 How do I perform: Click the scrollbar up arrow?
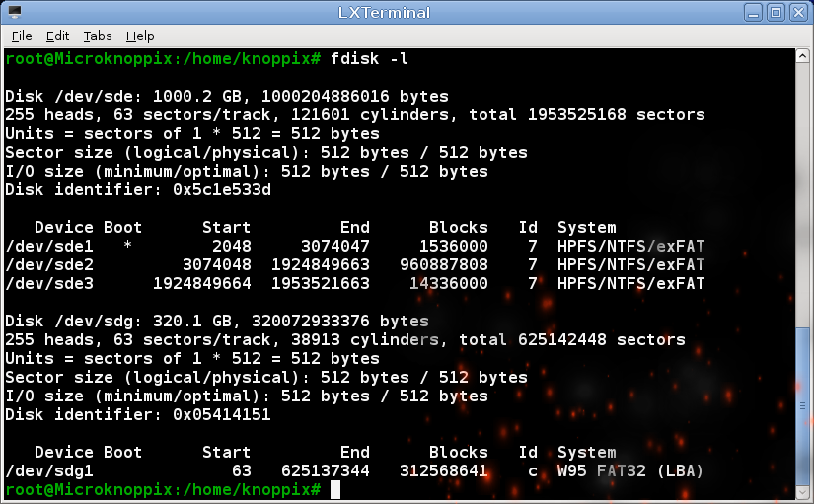tap(802, 55)
